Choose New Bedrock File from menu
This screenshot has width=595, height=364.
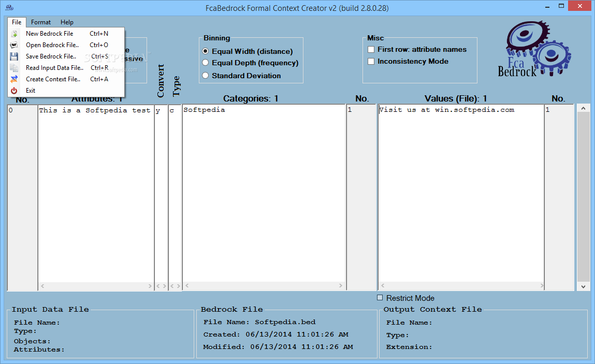coord(66,34)
